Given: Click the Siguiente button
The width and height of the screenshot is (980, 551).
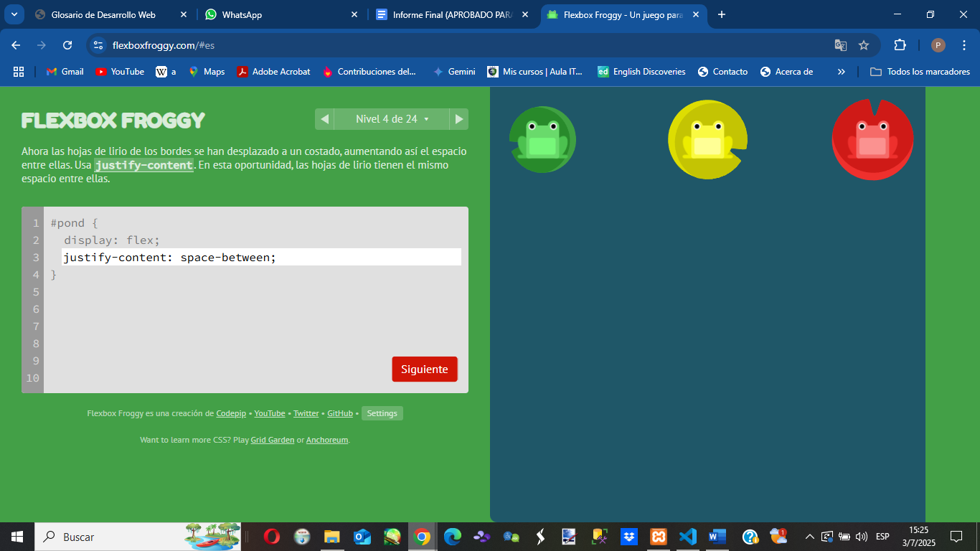Looking at the screenshot, I should 425,369.
